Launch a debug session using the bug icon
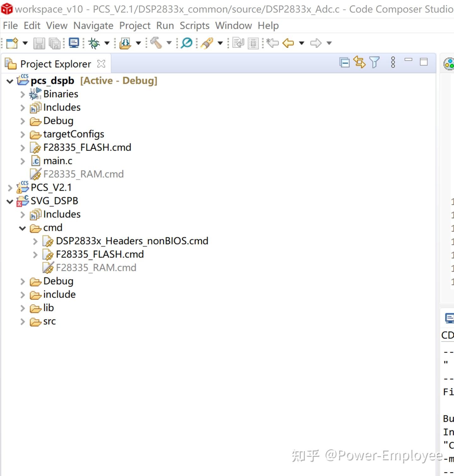The image size is (454, 476). [x=93, y=43]
